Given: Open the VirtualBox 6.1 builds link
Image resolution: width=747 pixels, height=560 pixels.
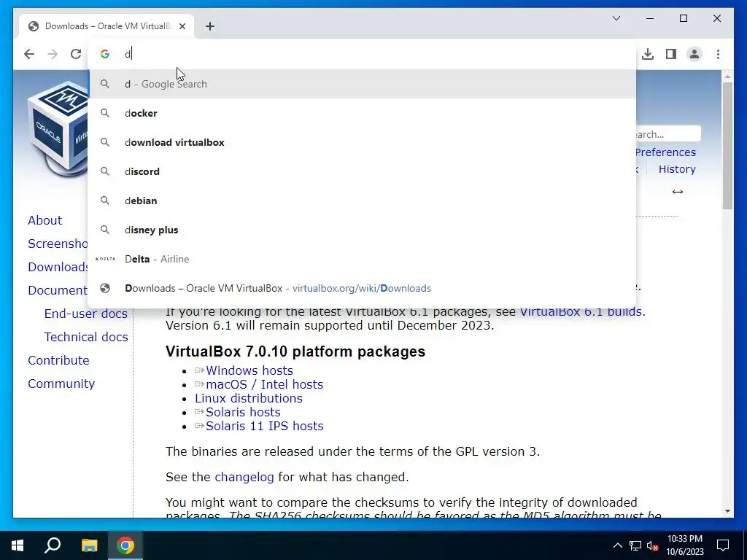Looking at the screenshot, I should 580,312.
